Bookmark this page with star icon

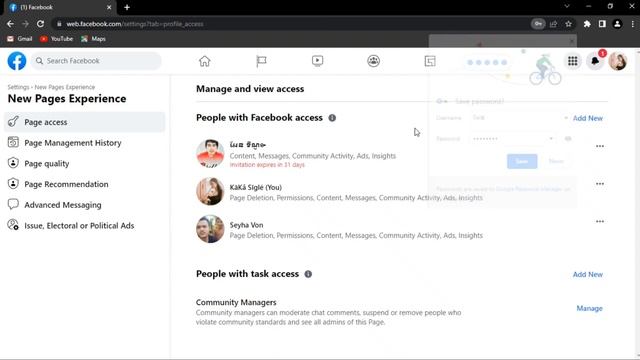(569, 24)
